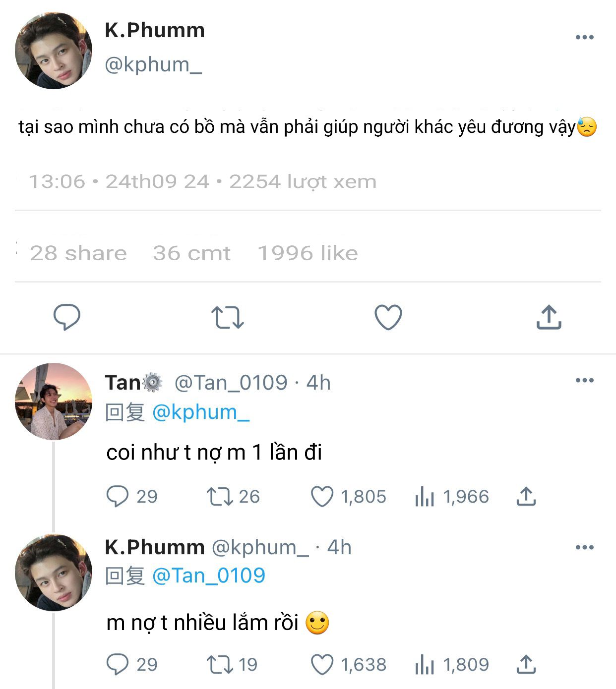Screen dimensions: 616x689
Task: Open more options on Tan's reply
Action: tap(584, 380)
